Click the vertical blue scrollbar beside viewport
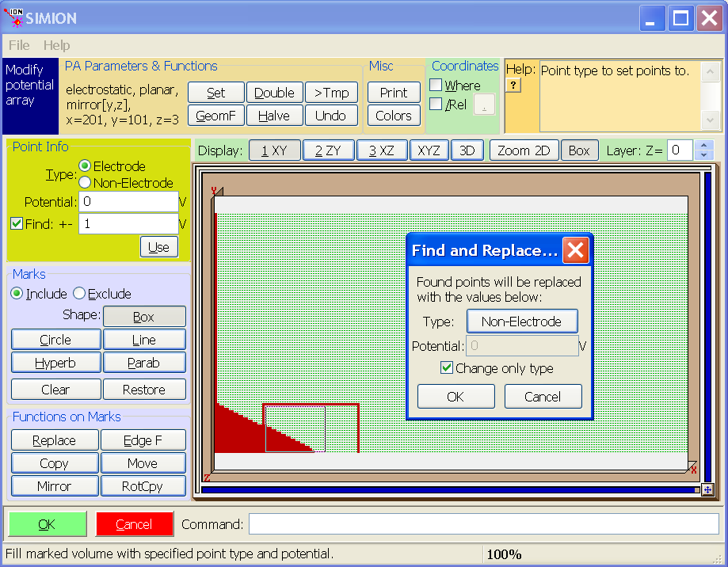The image size is (728, 567). pos(707,327)
